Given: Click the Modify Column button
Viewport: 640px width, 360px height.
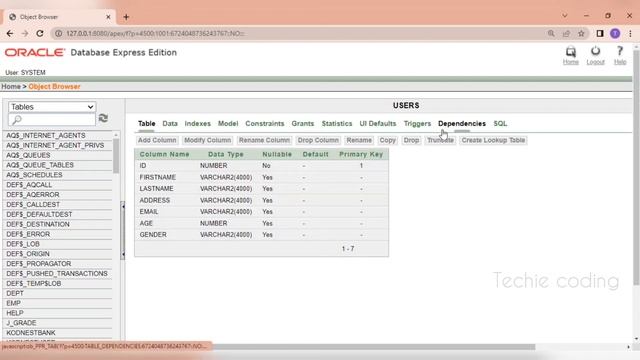Looking at the screenshot, I should coord(207,140).
